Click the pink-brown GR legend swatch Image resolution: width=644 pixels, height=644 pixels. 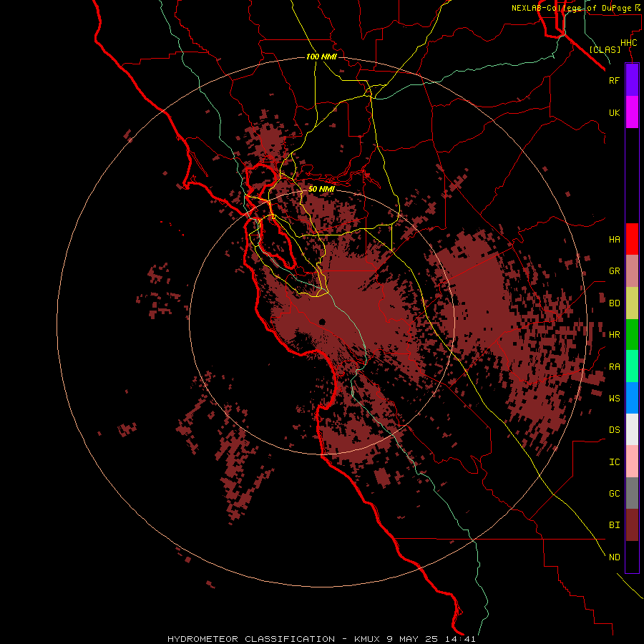point(632,271)
